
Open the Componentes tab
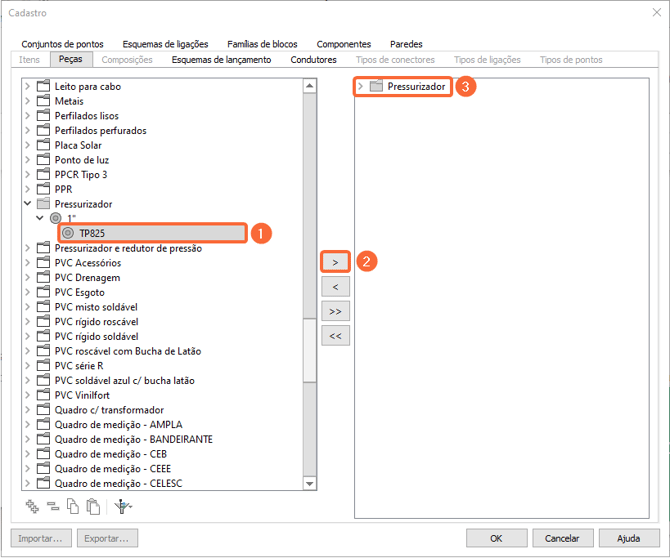(x=343, y=44)
